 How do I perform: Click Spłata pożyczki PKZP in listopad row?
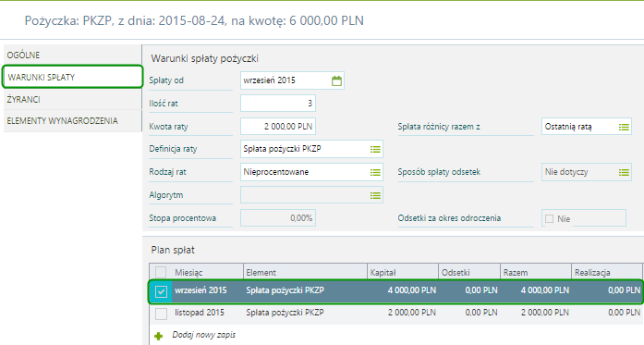[x=285, y=313]
